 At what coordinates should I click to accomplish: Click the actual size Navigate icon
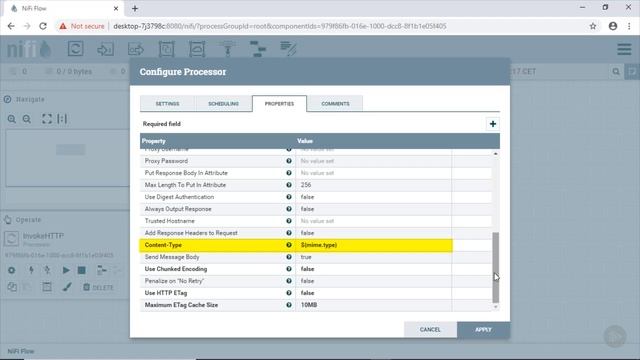pos(62,119)
